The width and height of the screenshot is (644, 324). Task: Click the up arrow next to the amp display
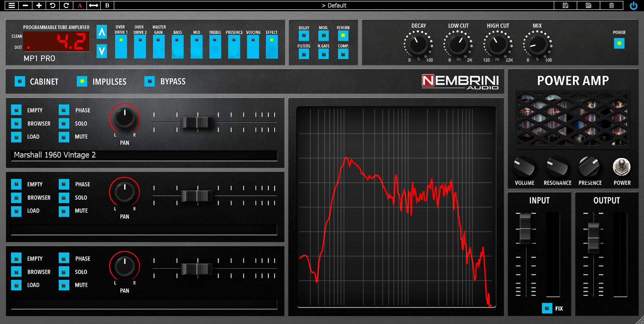pyautogui.click(x=102, y=33)
